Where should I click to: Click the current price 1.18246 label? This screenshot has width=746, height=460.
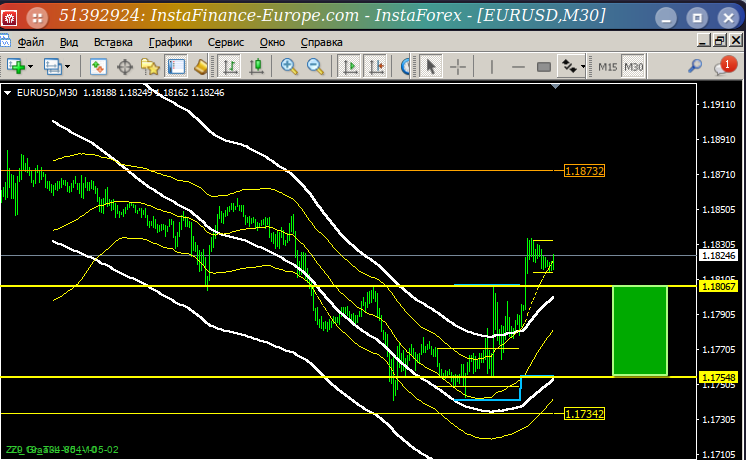pos(719,255)
